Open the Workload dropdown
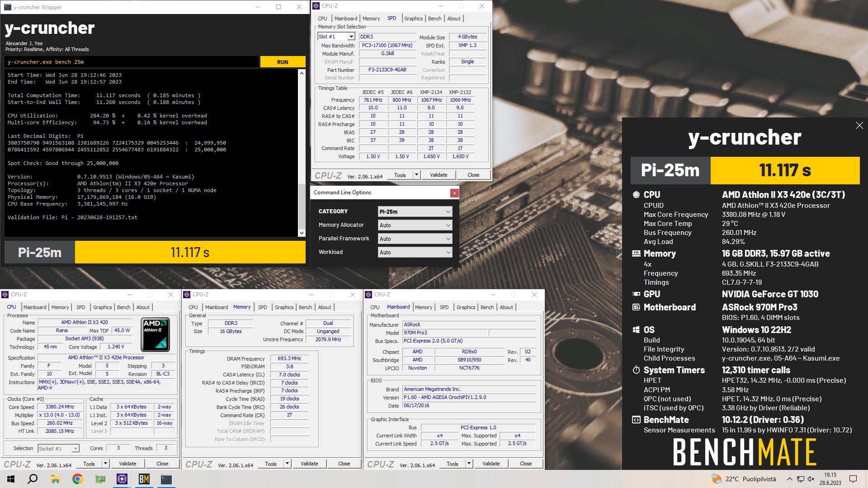The height and width of the screenshot is (488, 868). 415,252
